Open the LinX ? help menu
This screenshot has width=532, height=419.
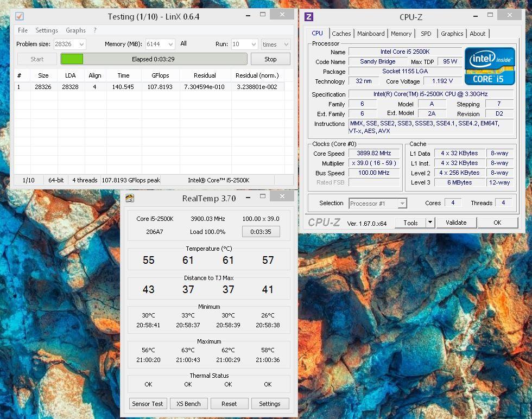click(x=95, y=30)
